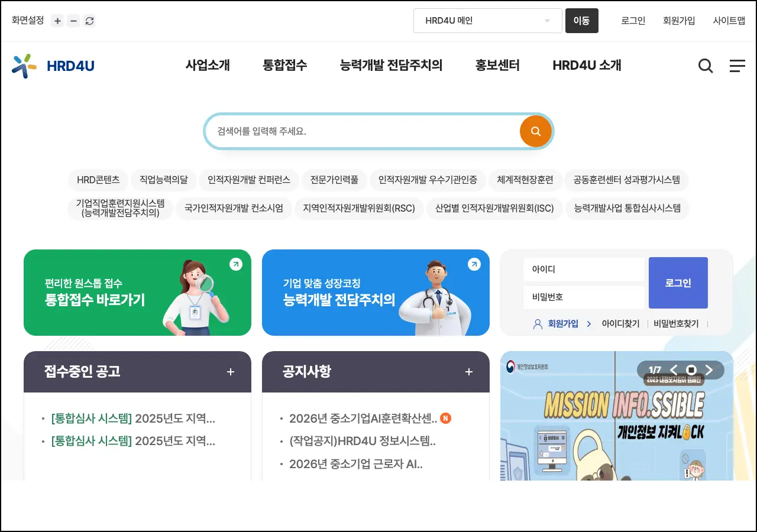Expand the 접수중인 공고 list with the plus
This screenshot has height=532, width=757.
pos(230,372)
